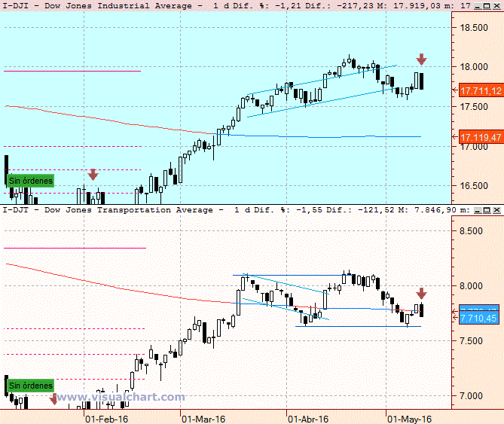Close the I-DJI Industrial Average chart window
This screenshot has height=424, width=504.
coord(496,6)
